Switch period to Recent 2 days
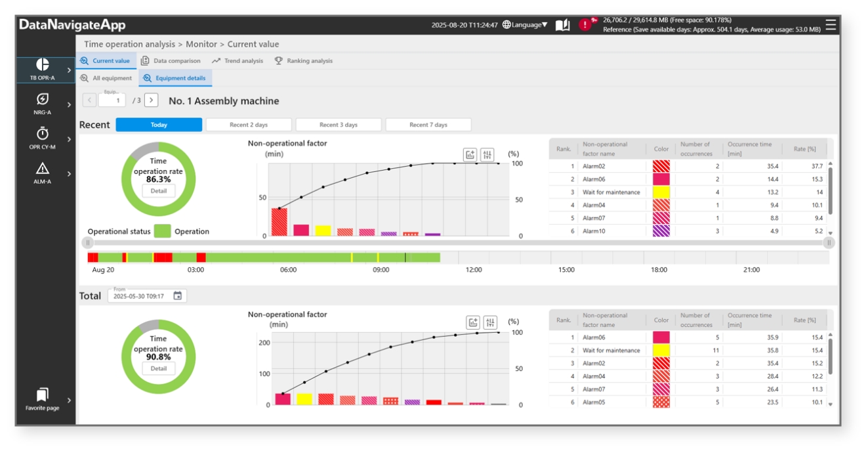 [249, 125]
